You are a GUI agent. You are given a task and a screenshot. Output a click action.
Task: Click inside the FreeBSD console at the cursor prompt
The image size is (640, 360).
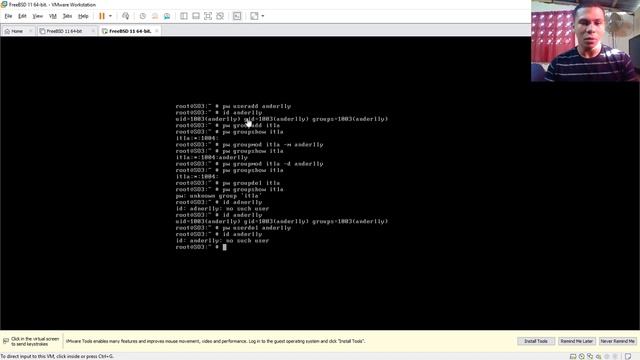click(224, 247)
